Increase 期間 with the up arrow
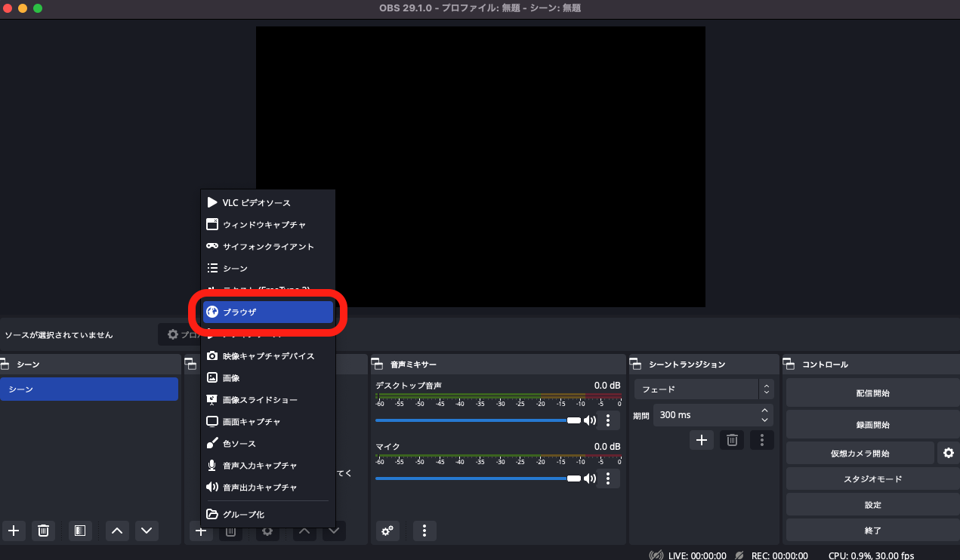Image resolution: width=960 pixels, height=560 pixels. pyautogui.click(x=765, y=410)
